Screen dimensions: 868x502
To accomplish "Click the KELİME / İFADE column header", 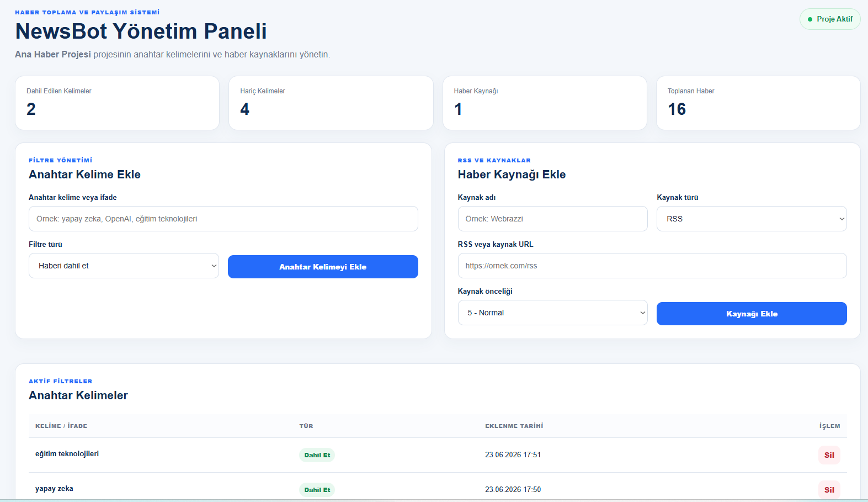I will (61, 426).
